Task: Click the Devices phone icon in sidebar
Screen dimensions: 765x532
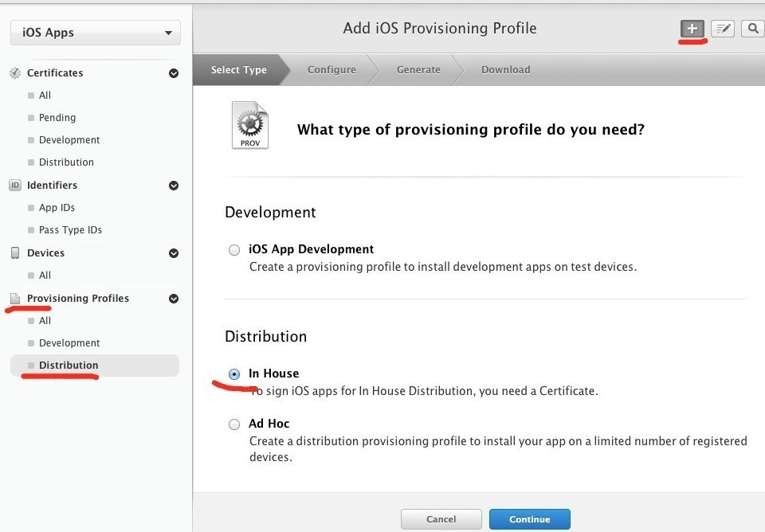Action: [x=15, y=252]
